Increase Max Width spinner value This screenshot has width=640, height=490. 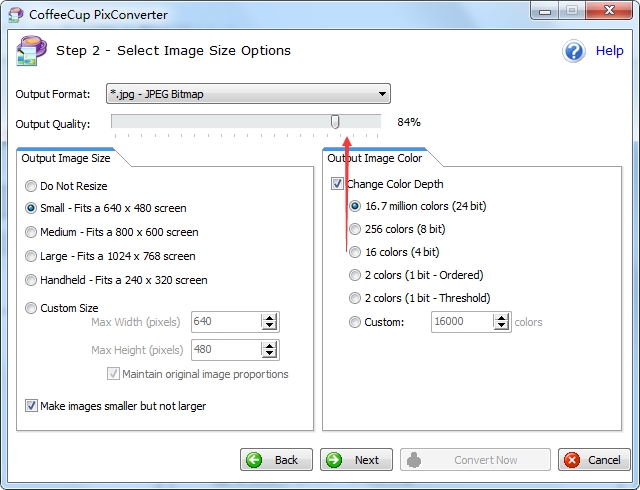[268, 318]
